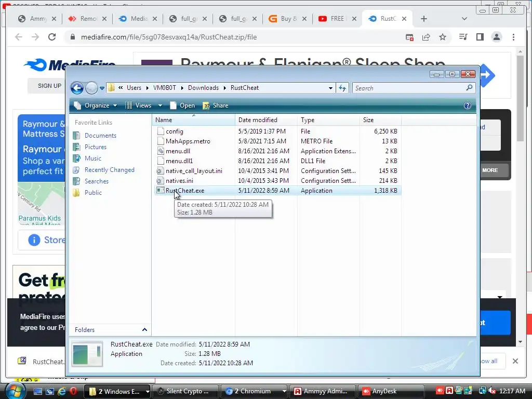532x399 pixels.
Task: Expand the Folders pane chevron
Action: pyautogui.click(x=144, y=330)
